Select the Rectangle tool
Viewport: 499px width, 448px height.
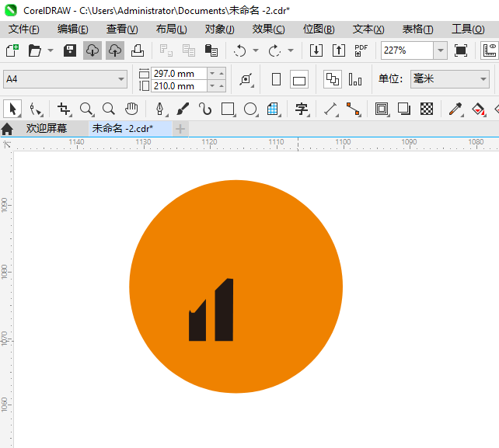click(x=228, y=109)
